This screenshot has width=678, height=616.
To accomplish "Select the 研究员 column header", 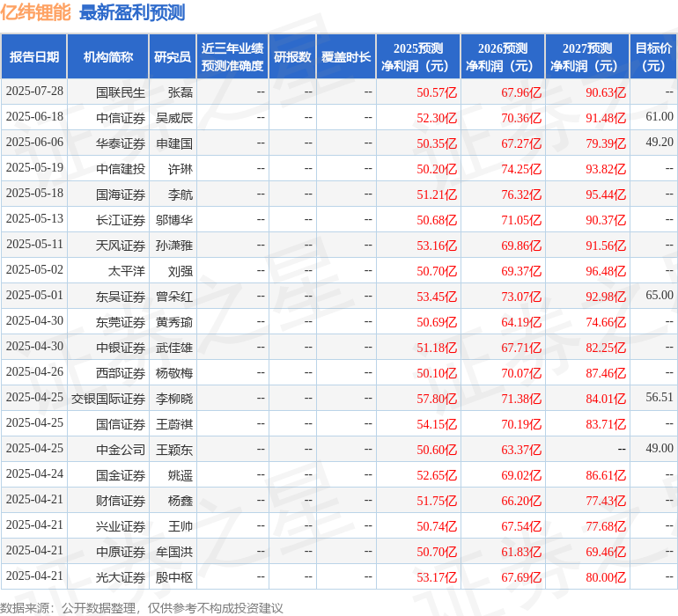I will [x=173, y=57].
